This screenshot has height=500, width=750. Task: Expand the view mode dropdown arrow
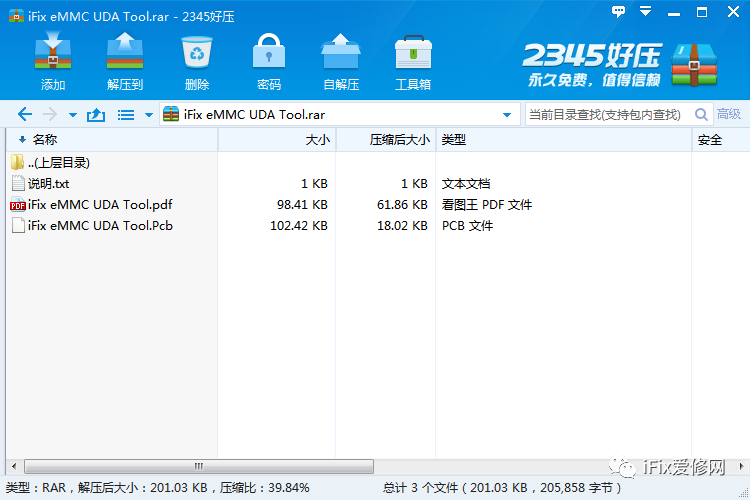click(x=149, y=115)
